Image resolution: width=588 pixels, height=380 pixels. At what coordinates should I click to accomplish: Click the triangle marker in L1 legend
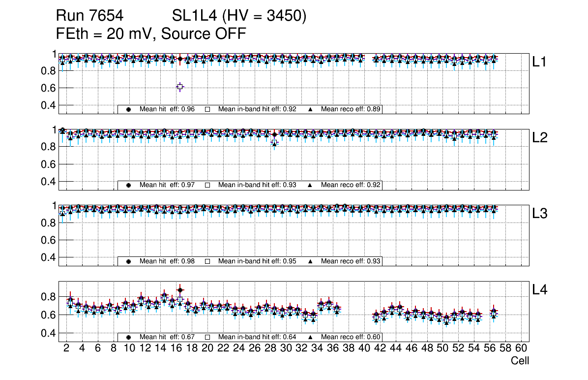point(310,109)
